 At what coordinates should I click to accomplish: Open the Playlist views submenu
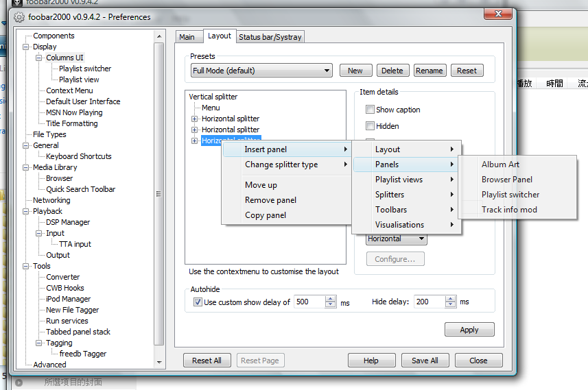[x=406, y=180]
